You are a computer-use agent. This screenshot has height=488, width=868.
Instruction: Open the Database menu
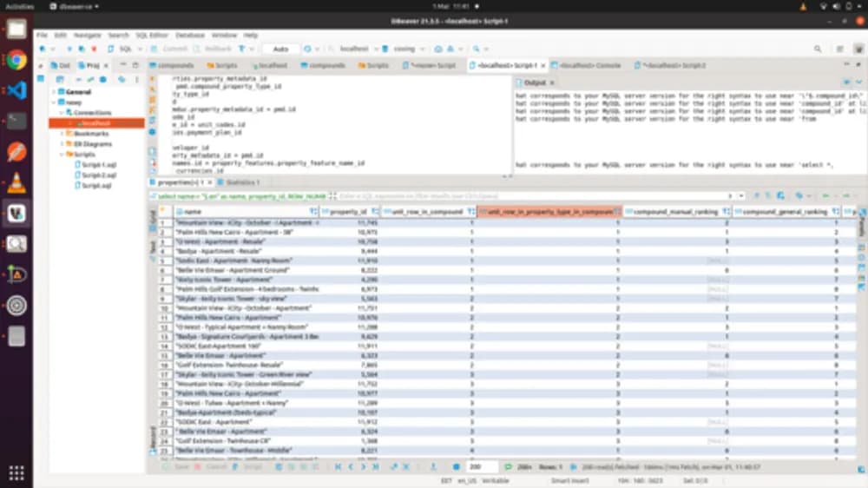click(190, 35)
